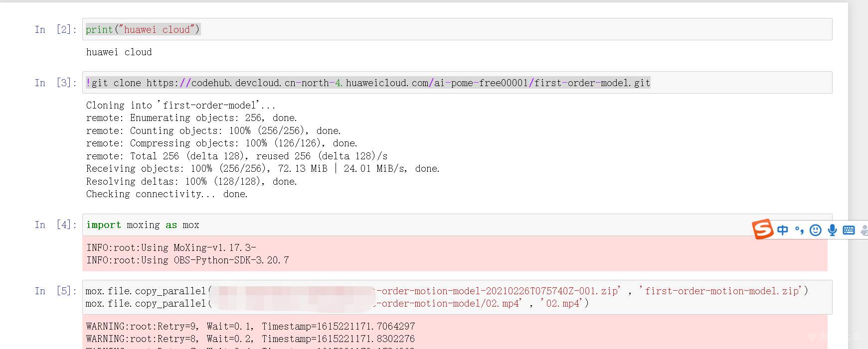This screenshot has height=349, width=868.
Task: Click the 'INFO:root:Using OBS-Python-SDK-3.20.7' line
Action: [187, 260]
